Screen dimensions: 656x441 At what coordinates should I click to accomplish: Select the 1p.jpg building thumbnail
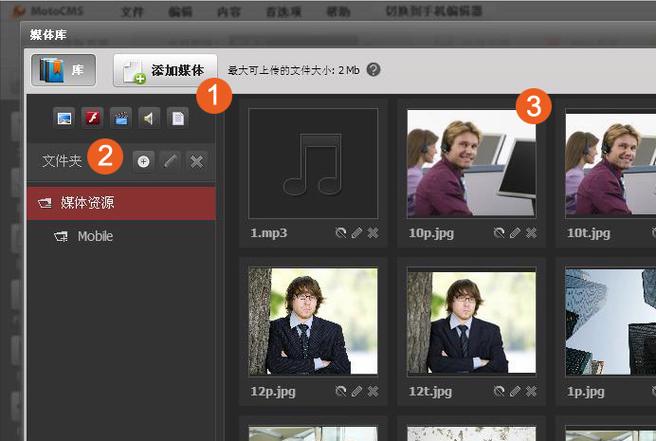click(611, 321)
